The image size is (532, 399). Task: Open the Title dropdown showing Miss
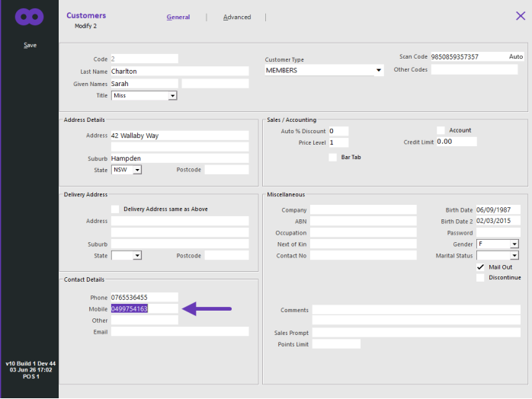click(x=172, y=96)
